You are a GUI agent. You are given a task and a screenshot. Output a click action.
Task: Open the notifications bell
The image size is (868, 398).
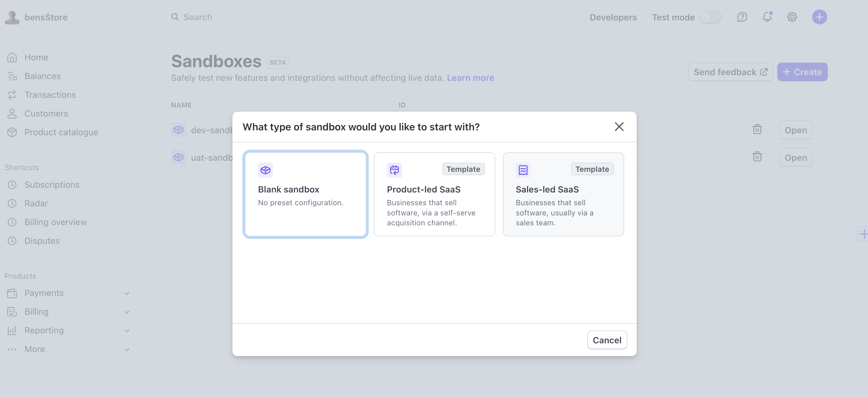pos(767,17)
